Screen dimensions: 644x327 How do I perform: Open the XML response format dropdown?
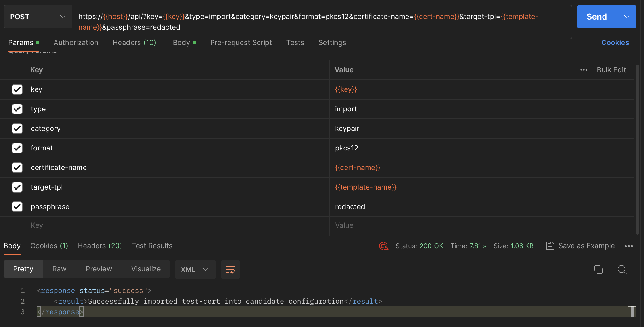(x=195, y=270)
